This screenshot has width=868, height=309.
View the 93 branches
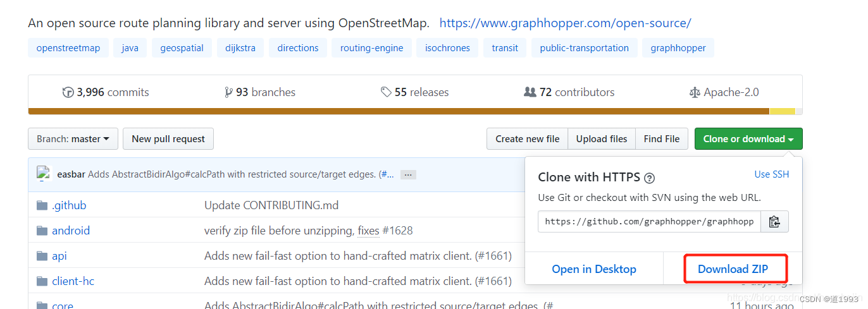(260, 92)
